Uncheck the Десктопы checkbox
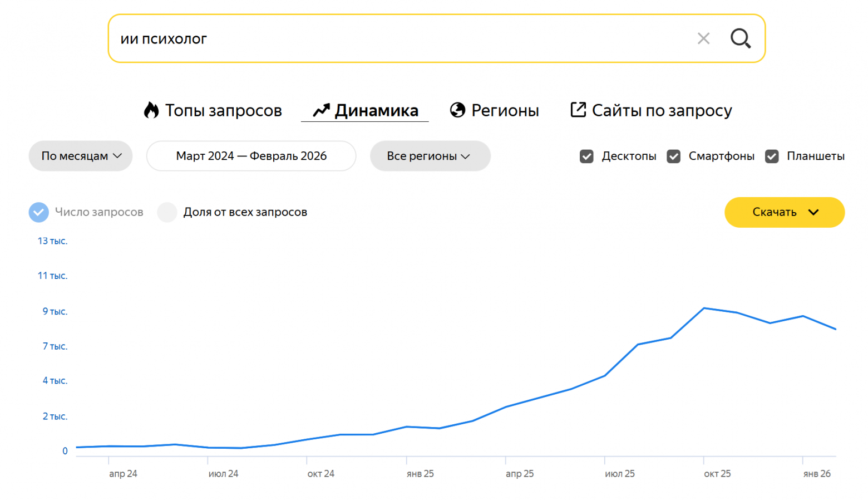The height and width of the screenshot is (500, 868). point(586,156)
